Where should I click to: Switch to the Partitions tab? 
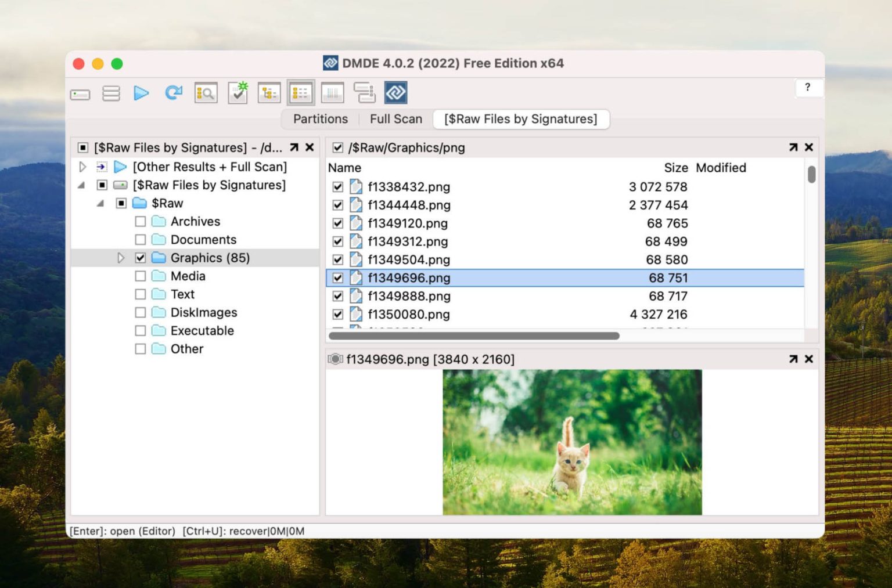click(x=320, y=119)
